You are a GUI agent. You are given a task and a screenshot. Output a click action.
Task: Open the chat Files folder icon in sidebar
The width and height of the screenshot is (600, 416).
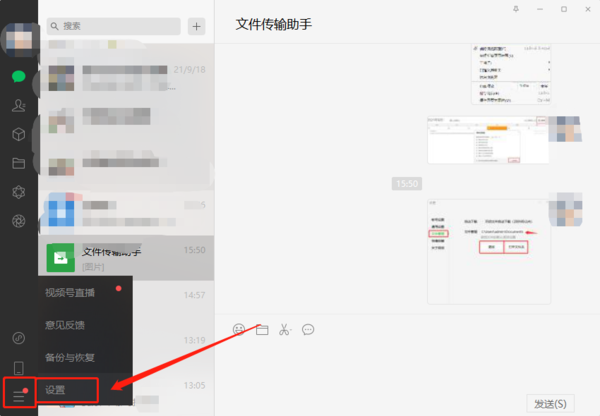click(x=18, y=163)
